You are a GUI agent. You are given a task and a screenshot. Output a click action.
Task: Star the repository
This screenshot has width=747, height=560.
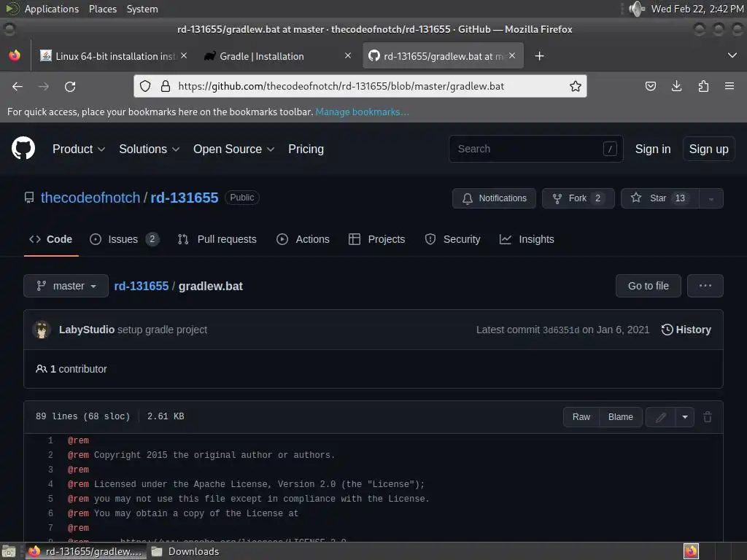659,198
